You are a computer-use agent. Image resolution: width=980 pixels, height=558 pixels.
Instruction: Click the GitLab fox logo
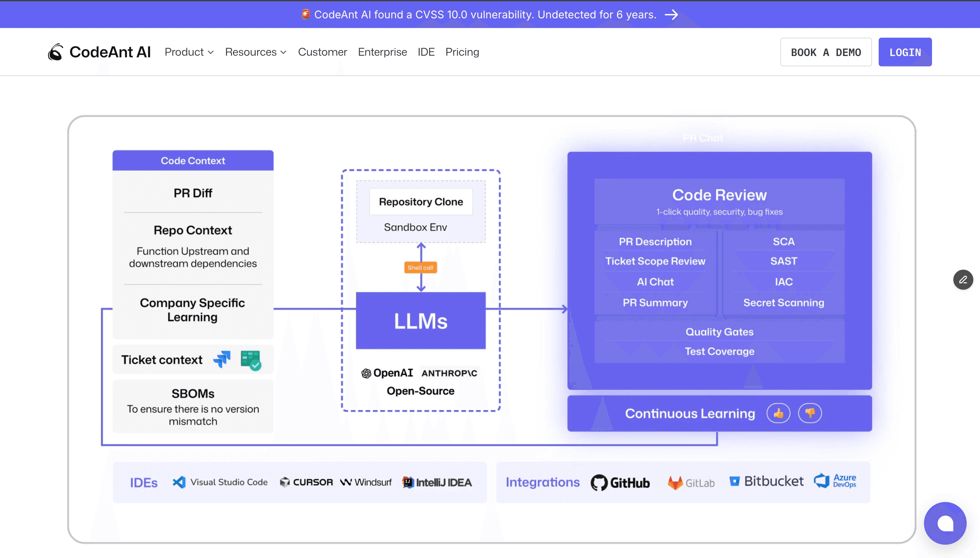(675, 483)
